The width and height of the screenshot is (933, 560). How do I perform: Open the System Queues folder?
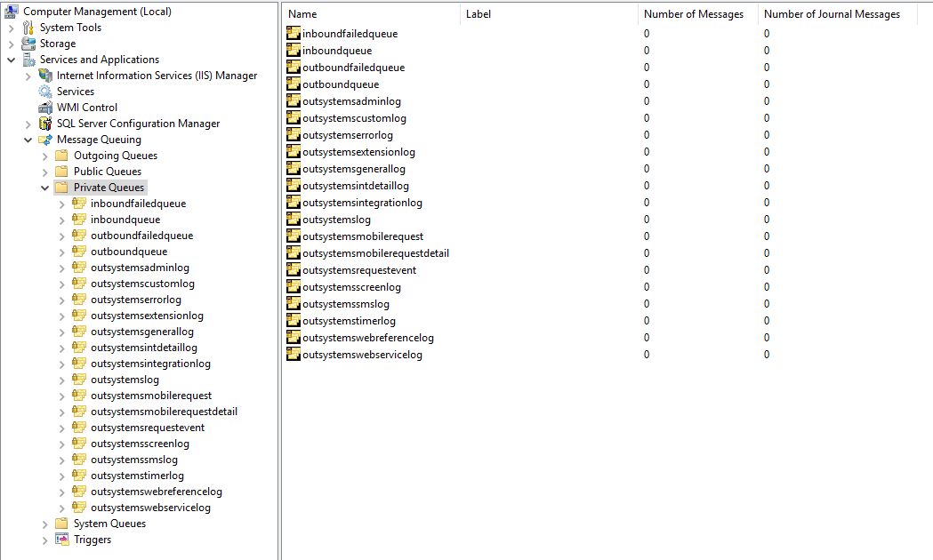(61, 524)
